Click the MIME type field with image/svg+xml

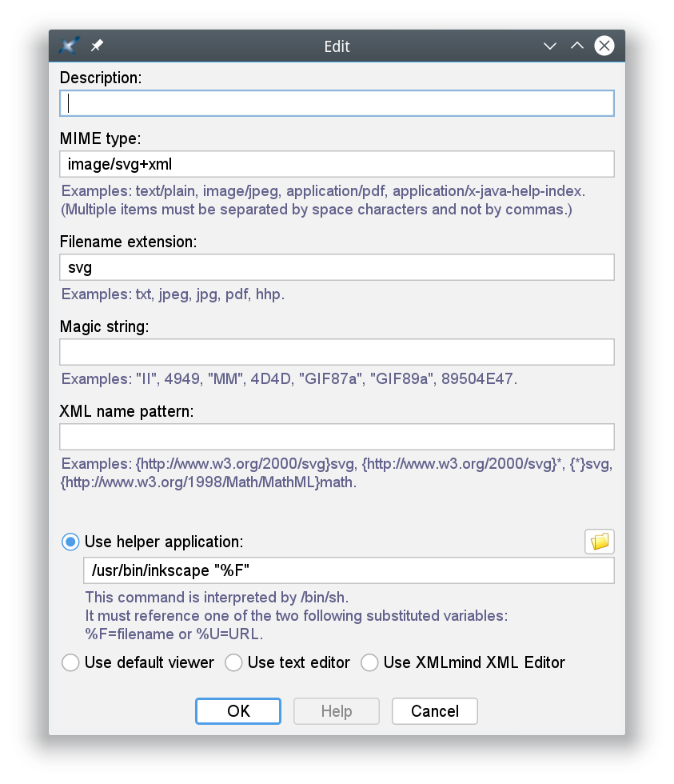pos(337,164)
